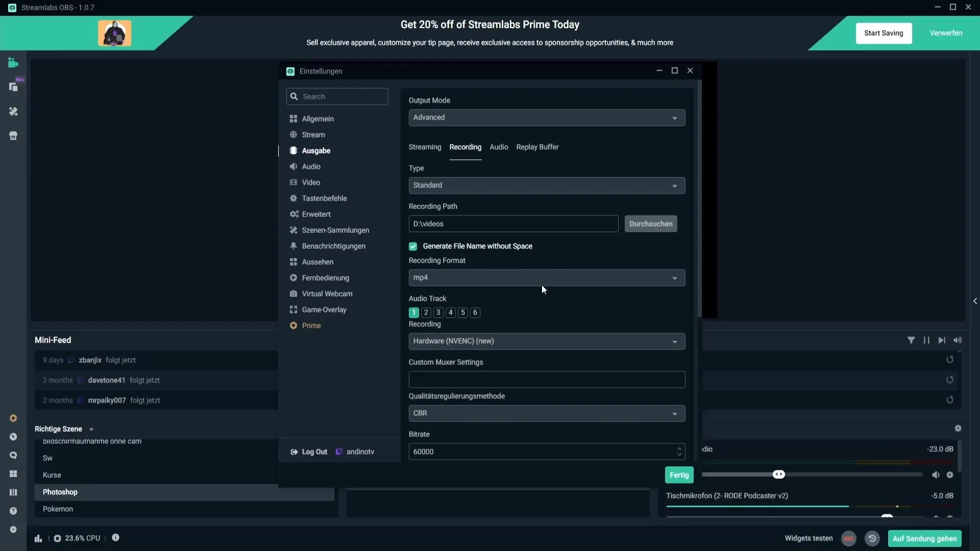This screenshot has height=551, width=980.
Task: Click the settings Search field
Action: (337, 97)
